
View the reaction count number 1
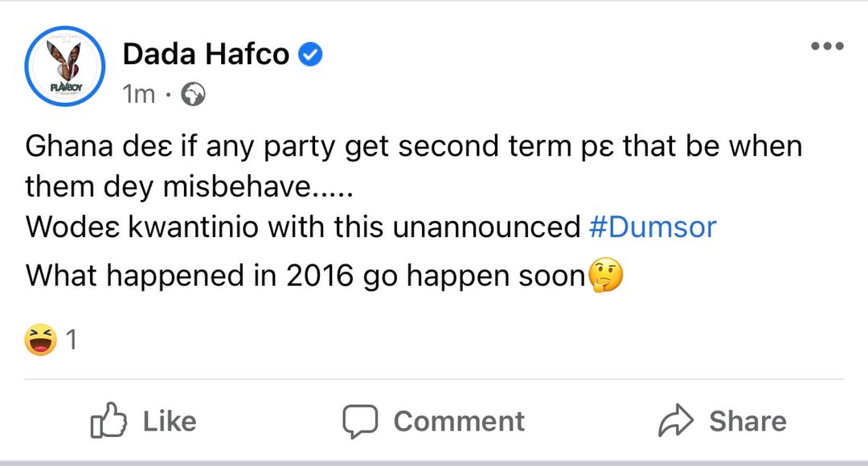71,340
